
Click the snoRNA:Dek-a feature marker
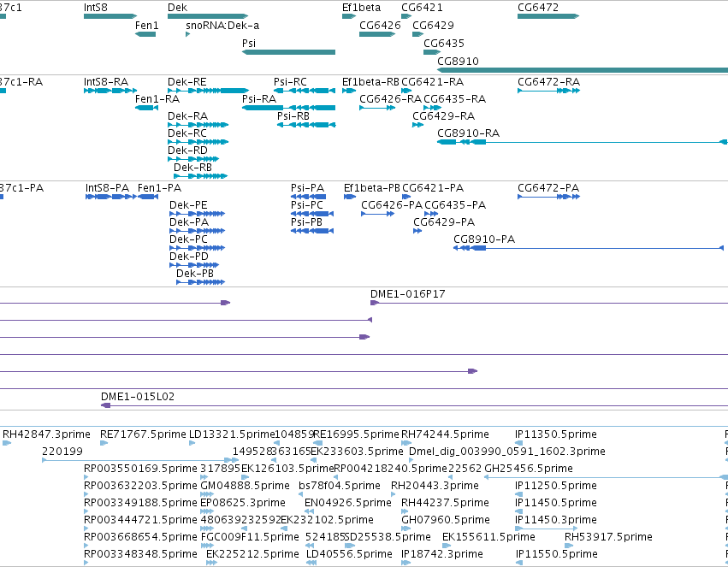point(187,34)
